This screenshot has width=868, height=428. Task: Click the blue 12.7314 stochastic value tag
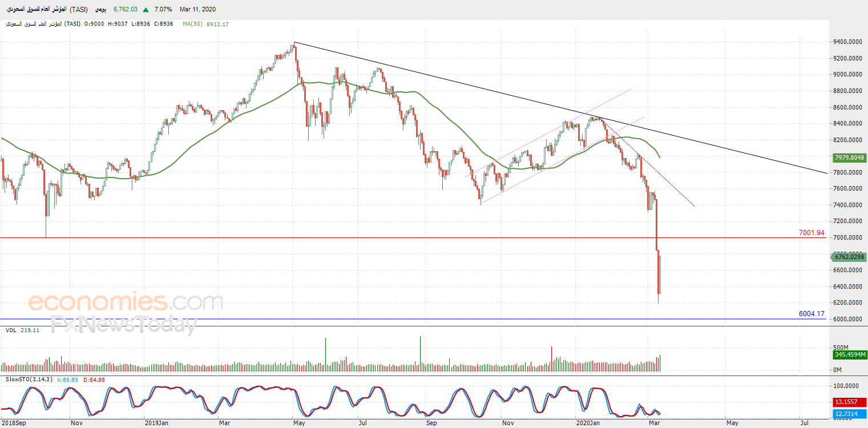[x=849, y=414]
